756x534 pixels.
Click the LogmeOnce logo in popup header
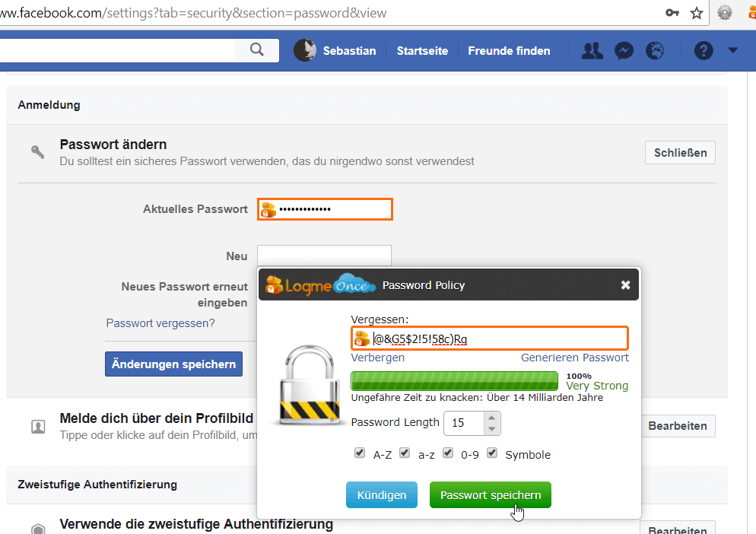coord(321,284)
